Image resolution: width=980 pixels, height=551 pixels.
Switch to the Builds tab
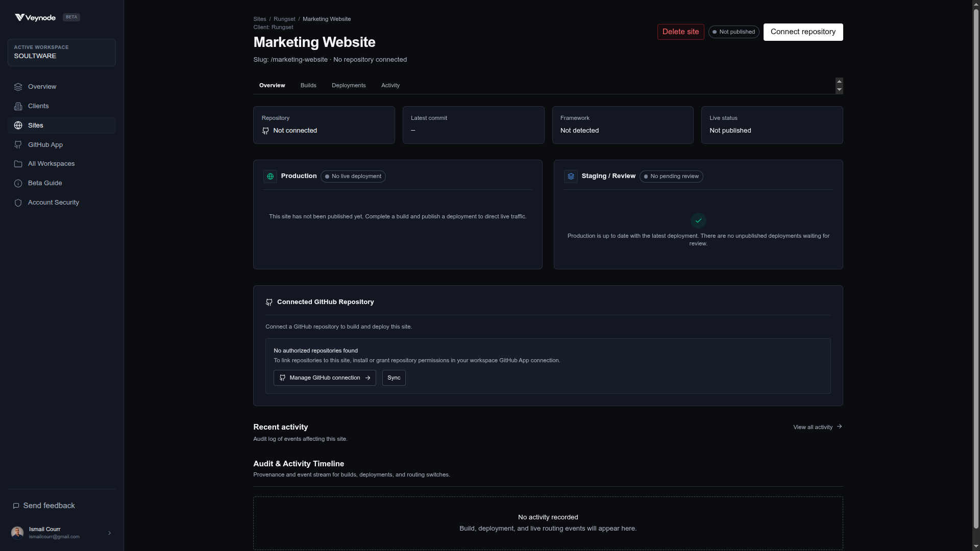pyautogui.click(x=308, y=85)
